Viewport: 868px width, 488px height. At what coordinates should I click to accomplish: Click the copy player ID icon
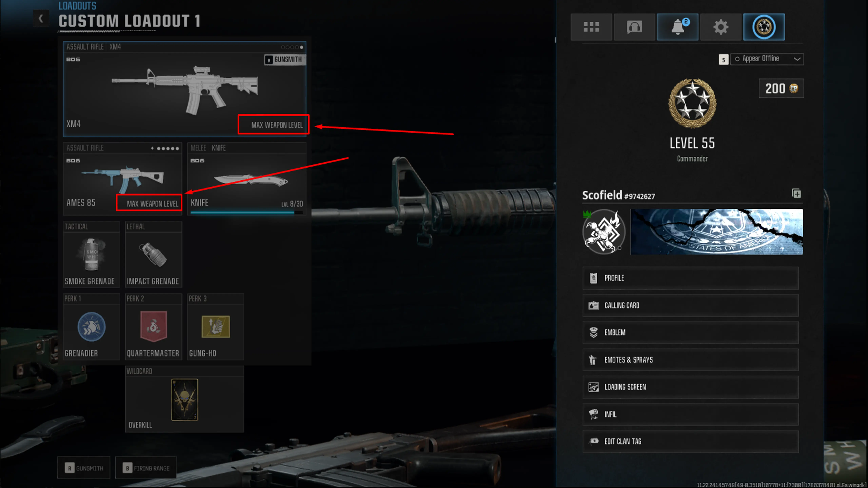point(796,194)
